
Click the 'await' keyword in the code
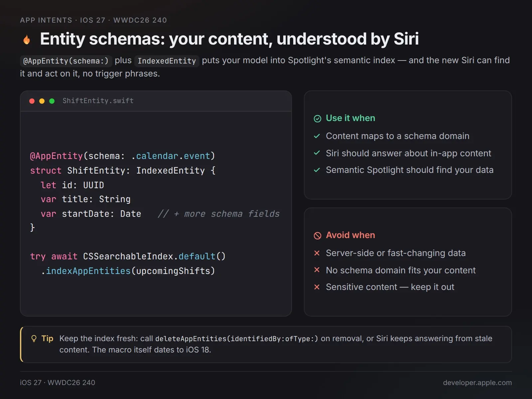(64, 256)
